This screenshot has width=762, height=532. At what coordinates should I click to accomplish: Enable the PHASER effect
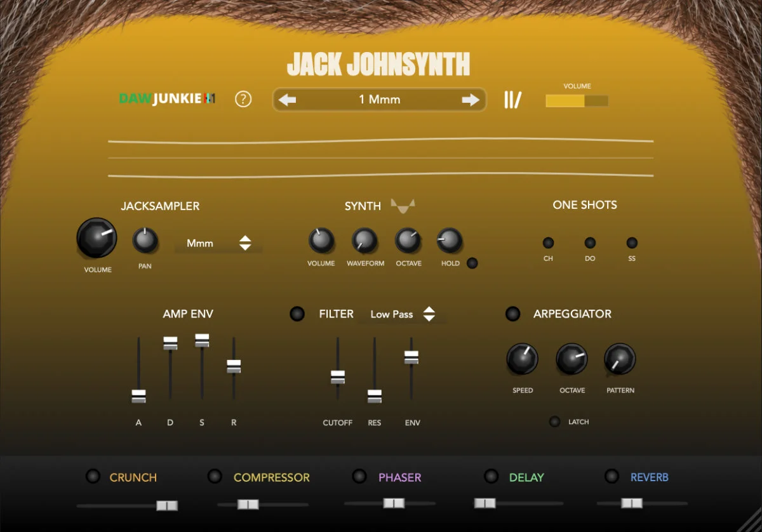tap(359, 475)
